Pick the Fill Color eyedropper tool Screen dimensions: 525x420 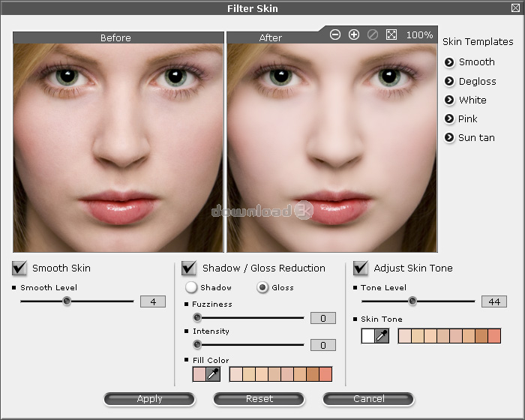click(x=213, y=373)
